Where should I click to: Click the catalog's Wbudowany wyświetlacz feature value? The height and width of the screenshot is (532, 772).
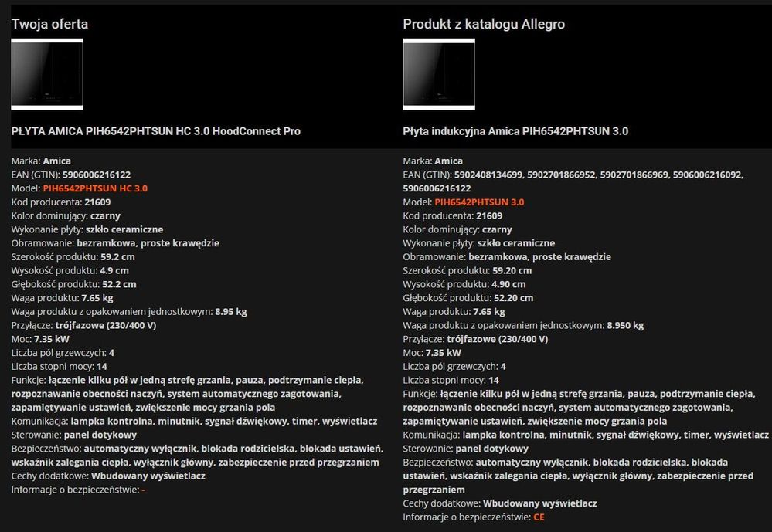[x=540, y=503]
